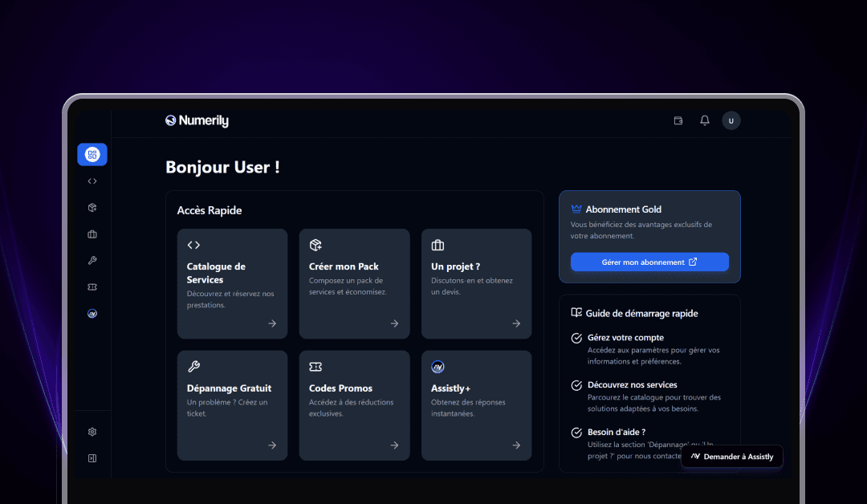This screenshot has height=504, width=867.
Task: Open the services catalogue code icon in sidebar
Action: 92,181
